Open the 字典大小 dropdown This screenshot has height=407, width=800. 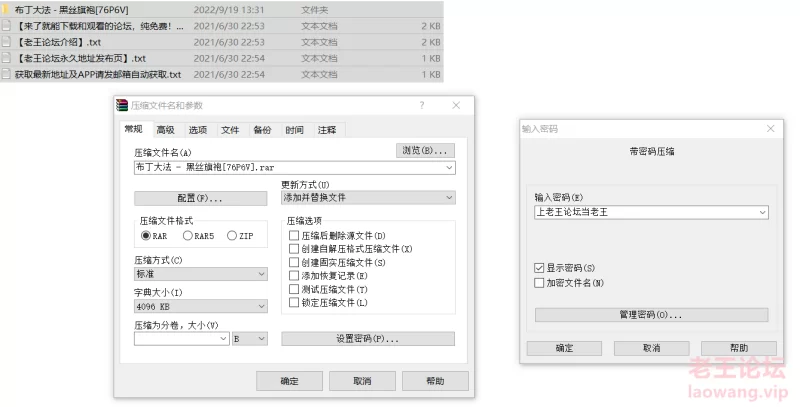pos(201,307)
